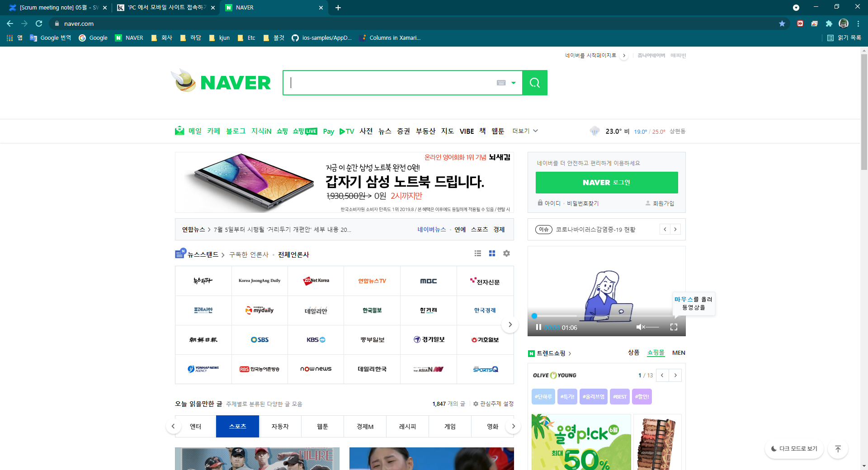Select the 쇼핑몰 trend shopping tab
The height and width of the screenshot is (470, 868).
click(656, 352)
